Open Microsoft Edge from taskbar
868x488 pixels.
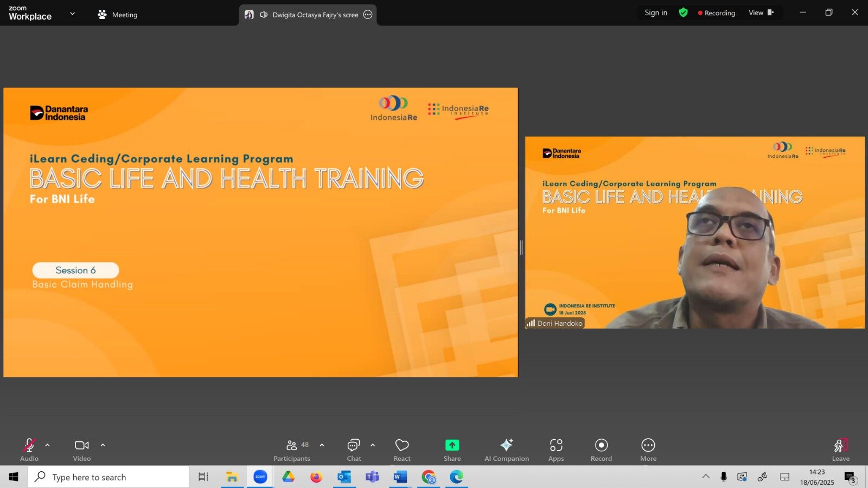tap(456, 477)
